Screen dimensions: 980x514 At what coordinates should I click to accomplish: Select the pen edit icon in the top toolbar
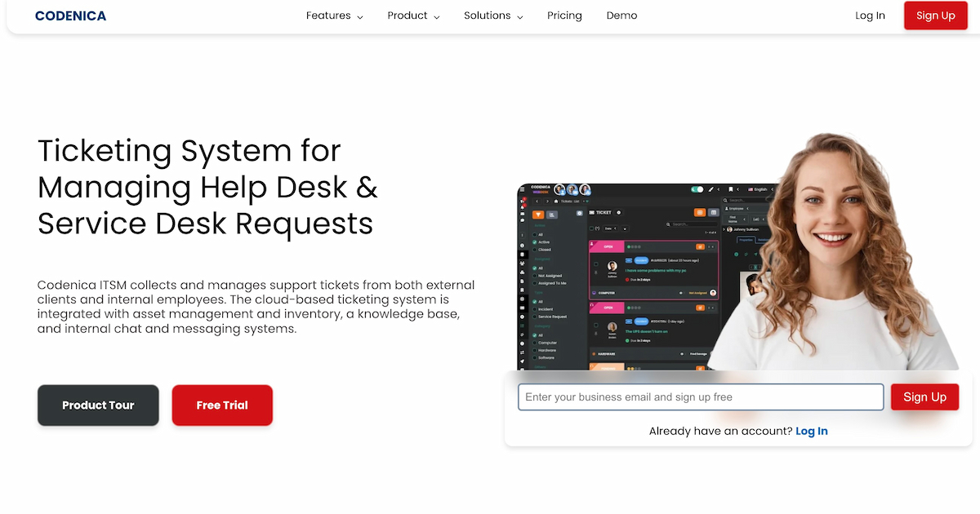(710, 190)
